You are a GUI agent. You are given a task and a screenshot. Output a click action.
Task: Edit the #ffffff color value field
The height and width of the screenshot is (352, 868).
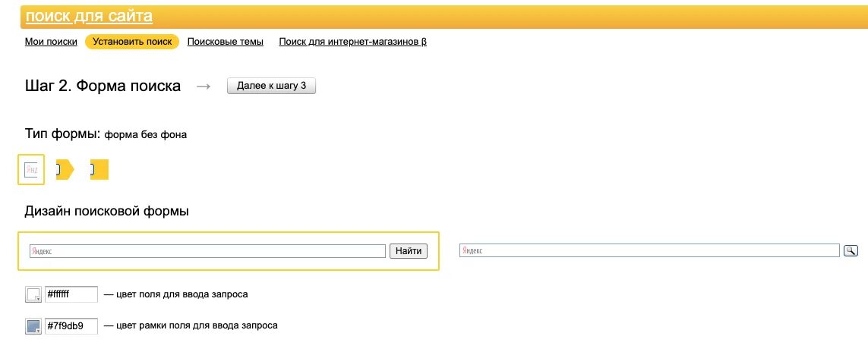(x=71, y=294)
